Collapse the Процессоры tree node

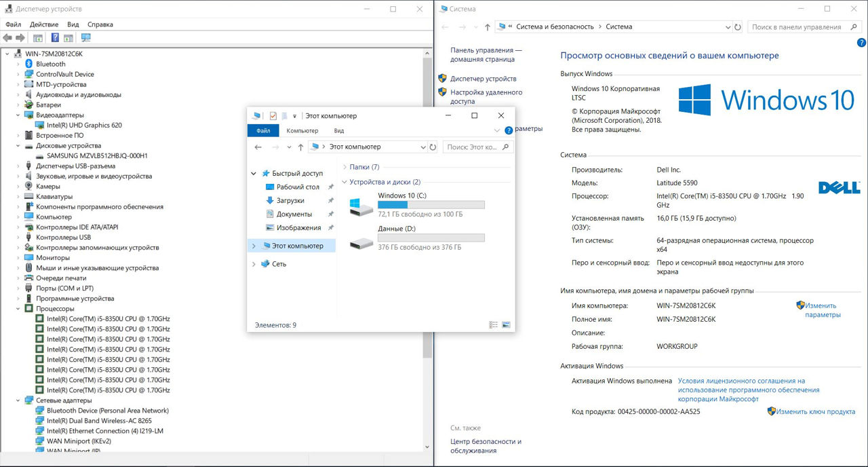point(18,309)
